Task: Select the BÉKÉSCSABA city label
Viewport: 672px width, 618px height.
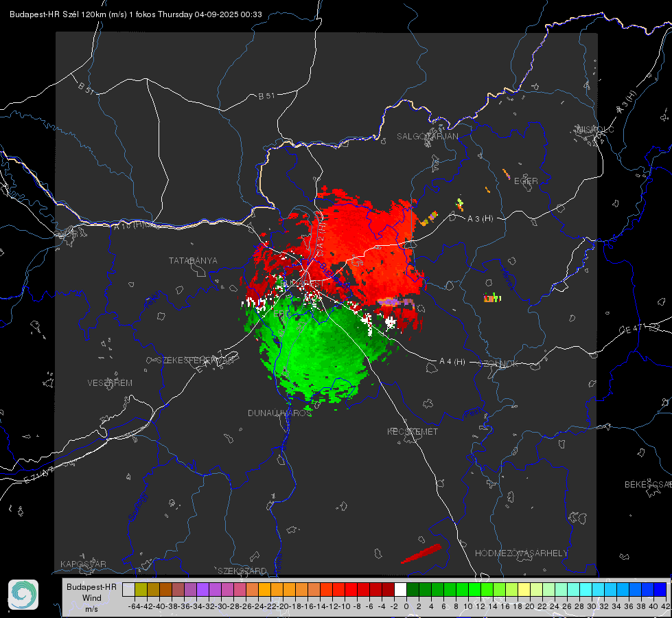Action: [x=648, y=485]
